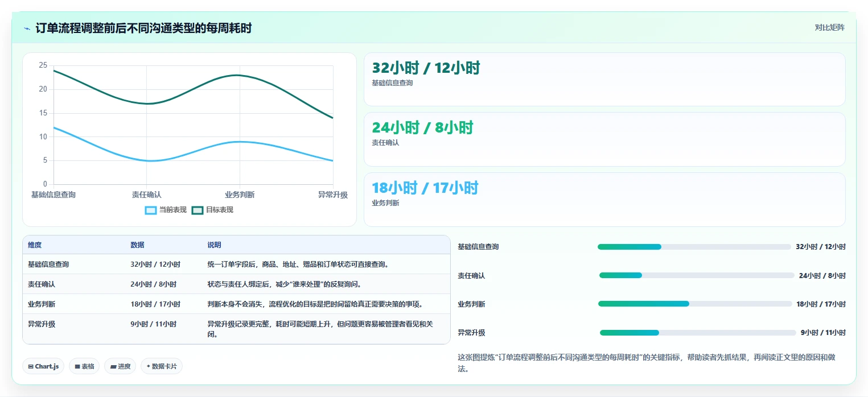
Task: Click the table cell 24小时 / 8小时
Action: point(153,284)
